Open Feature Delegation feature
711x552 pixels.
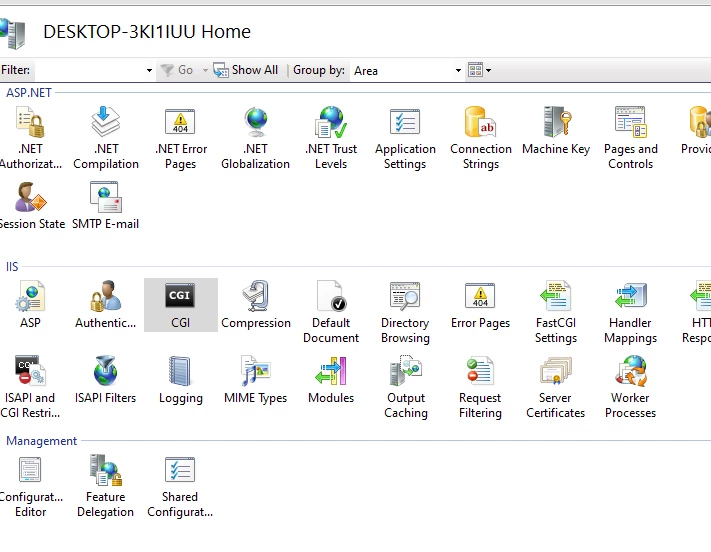tap(106, 486)
